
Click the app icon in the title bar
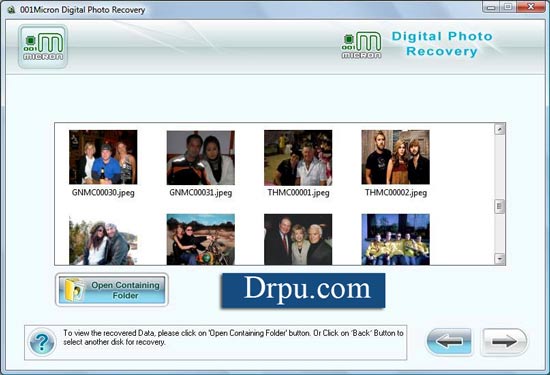12,10
